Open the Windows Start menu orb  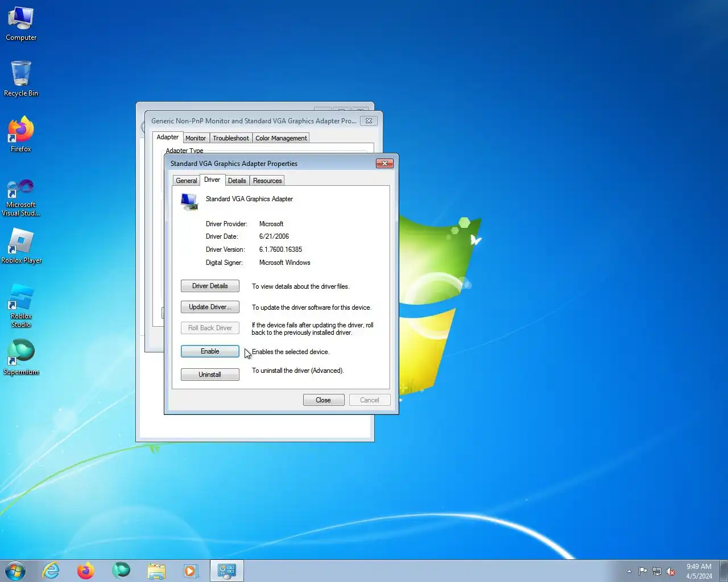[15, 571]
